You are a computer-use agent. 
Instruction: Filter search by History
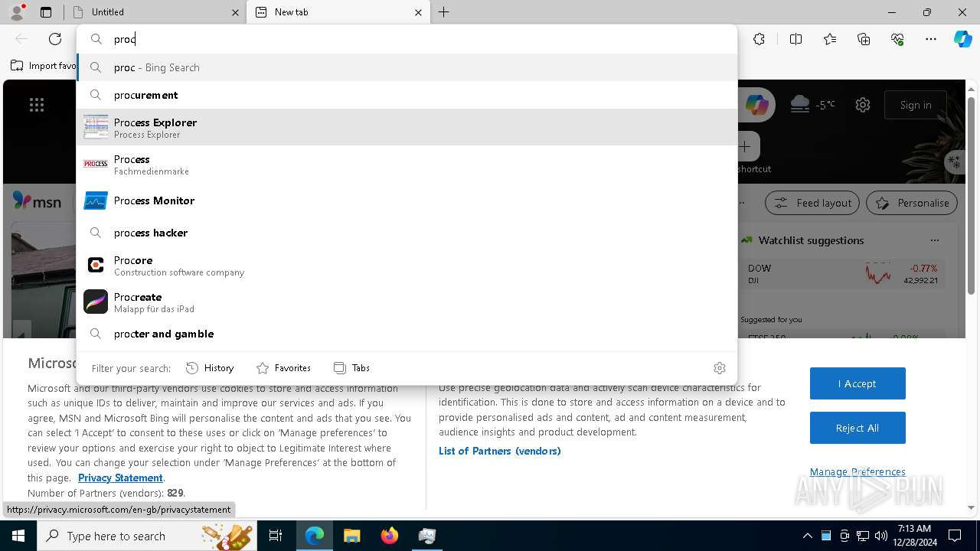coord(210,368)
